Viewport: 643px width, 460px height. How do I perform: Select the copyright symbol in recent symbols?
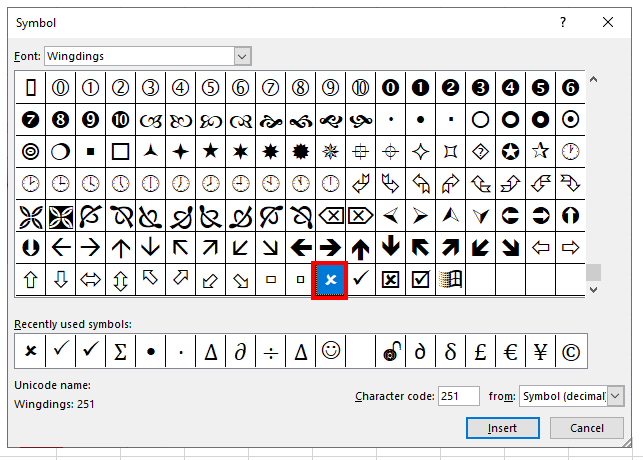pos(572,351)
